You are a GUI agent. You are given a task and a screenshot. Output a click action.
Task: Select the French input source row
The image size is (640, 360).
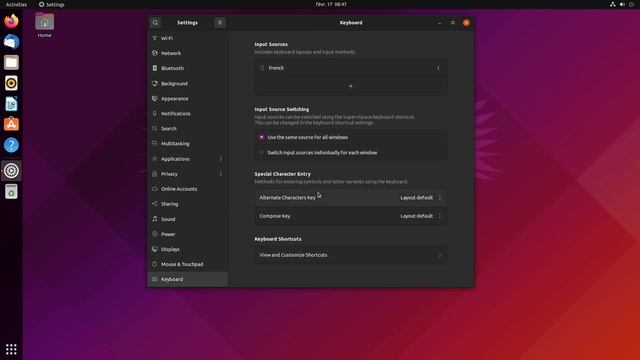pos(351,68)
